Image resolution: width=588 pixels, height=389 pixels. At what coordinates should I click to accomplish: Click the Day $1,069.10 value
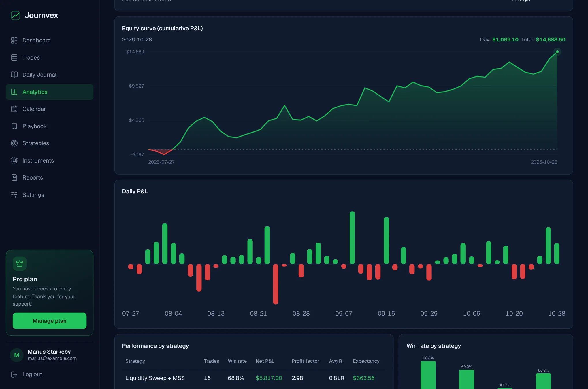(x=505, y=40)
